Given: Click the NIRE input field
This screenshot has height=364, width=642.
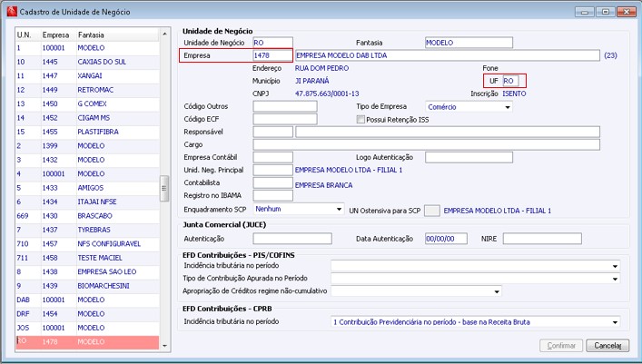Looking at the screenshot, I should [x=542, y=239].
